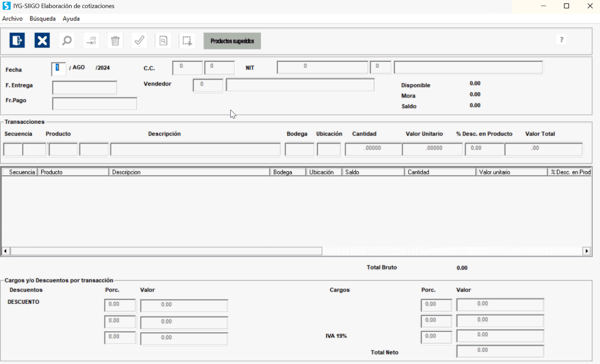The width and height of the screenshot is (600, 364).
Task: Click the second C.C. code field
Action: pyautogui.click(x=219, y=67)
